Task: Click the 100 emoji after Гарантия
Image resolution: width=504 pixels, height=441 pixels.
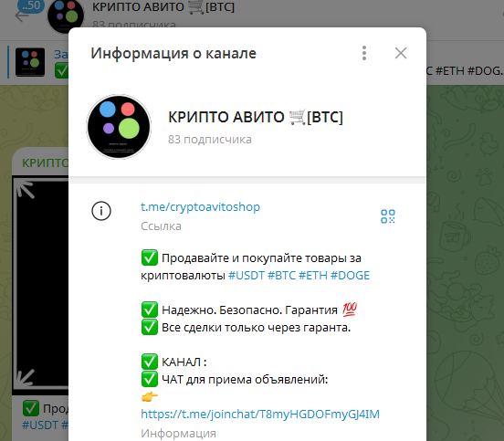Action: pyautogui.click(x=350, y=310)
